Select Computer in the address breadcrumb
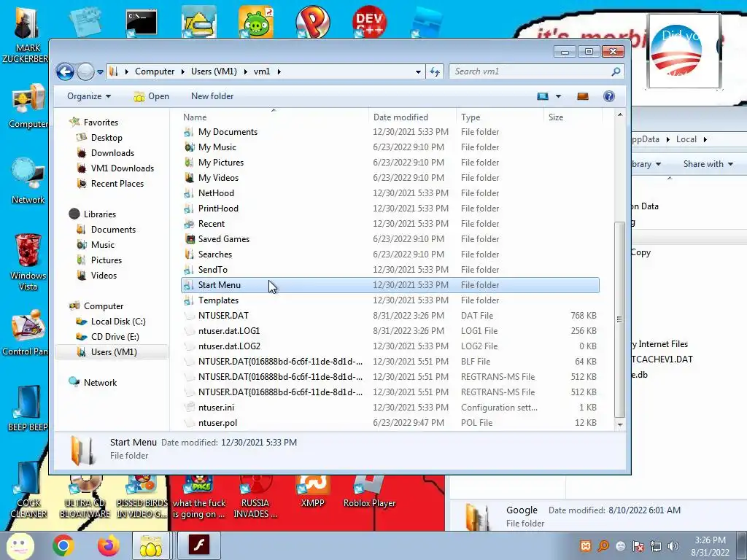The height and width of the screenshot is (560, 747). click(155, 71)
